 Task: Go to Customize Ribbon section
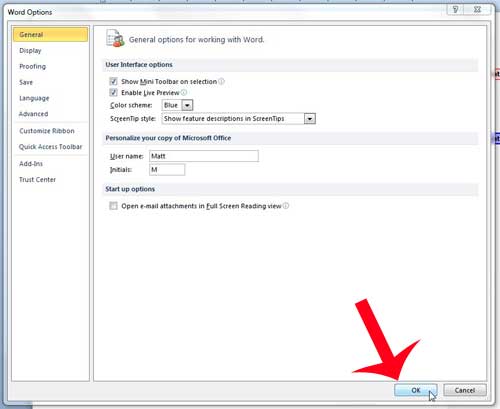tap(47, 131)
